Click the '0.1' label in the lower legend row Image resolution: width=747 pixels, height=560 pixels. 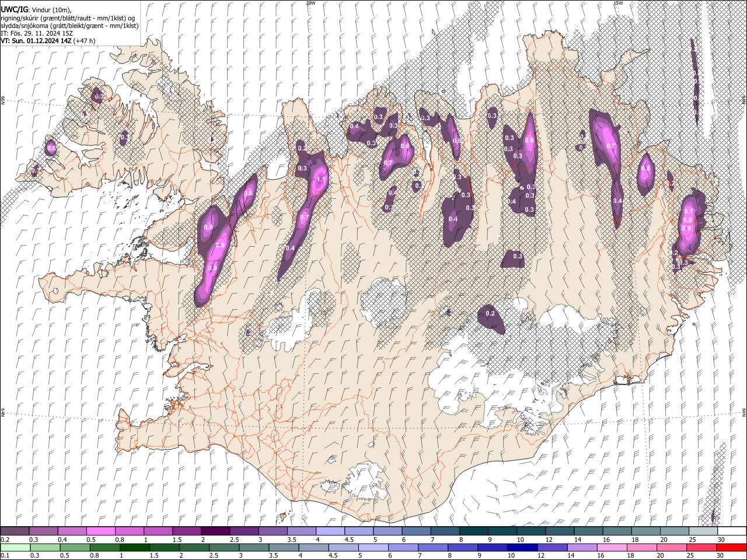(x=4, y=556)
